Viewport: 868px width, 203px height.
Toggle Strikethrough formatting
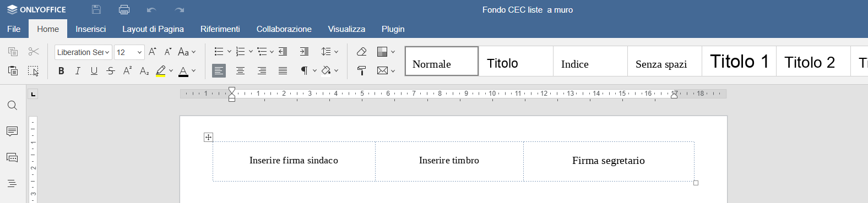point(111,70)
